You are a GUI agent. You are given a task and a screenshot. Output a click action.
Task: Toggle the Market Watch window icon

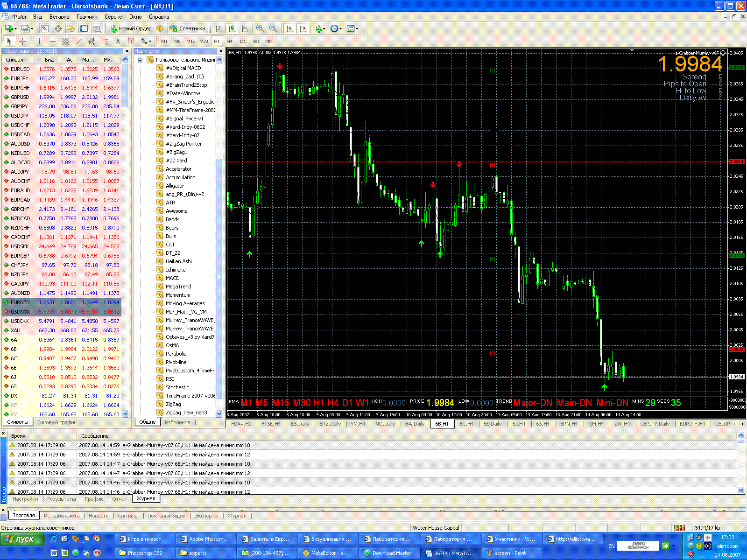click(45, 28)
